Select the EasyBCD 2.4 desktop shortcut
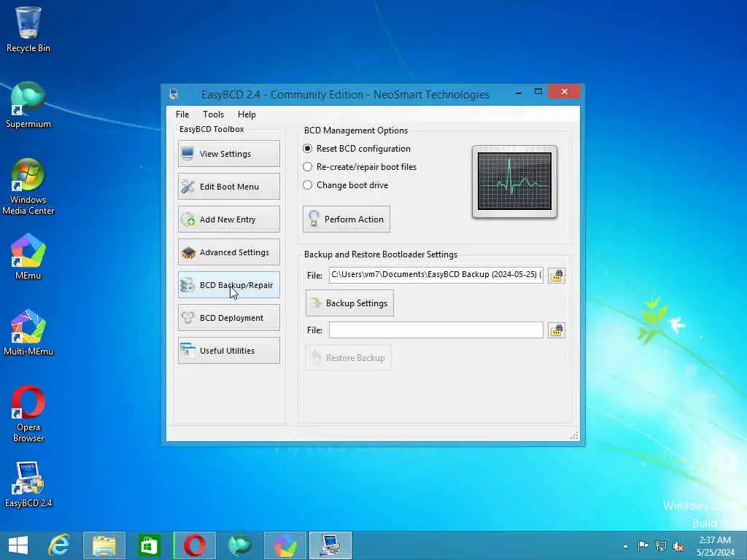This screenshot has width=747, height=560. 28,484
